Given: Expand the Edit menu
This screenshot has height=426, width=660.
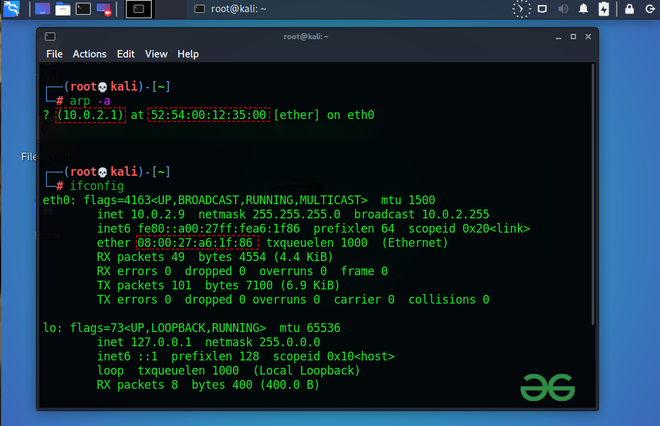Looking at the screenshot, I should pyautogui.click(x=125, y=54).
